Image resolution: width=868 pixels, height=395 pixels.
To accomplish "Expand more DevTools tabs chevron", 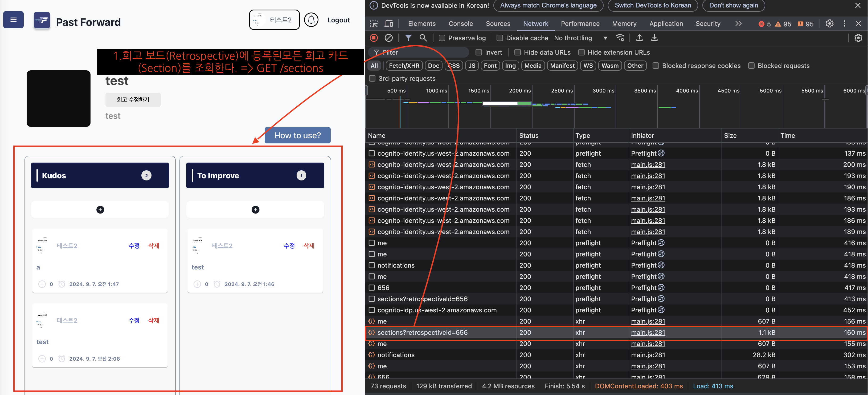I will (738, 24).
